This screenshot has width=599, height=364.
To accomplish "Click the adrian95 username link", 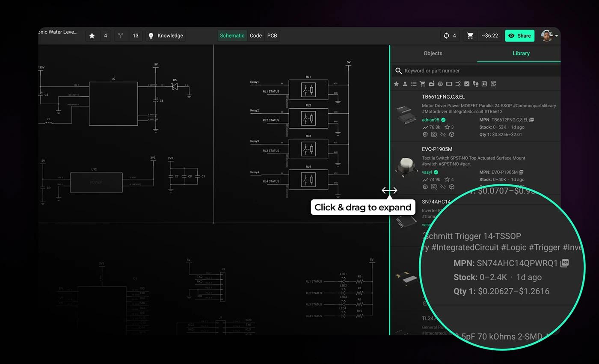I will [x=430, y=120].
